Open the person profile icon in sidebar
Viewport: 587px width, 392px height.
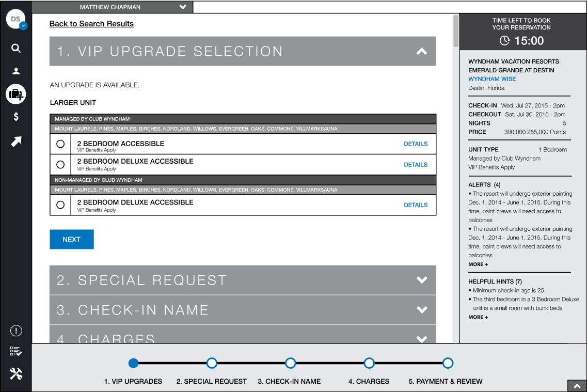pyautogui.click(x=16, y=71)
